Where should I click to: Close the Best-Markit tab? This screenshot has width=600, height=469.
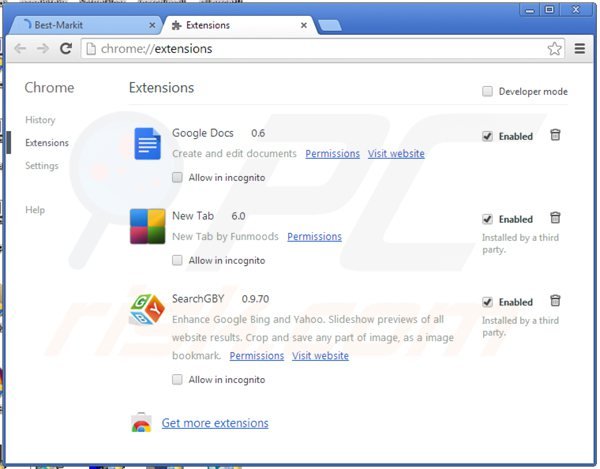coord(152,25)
